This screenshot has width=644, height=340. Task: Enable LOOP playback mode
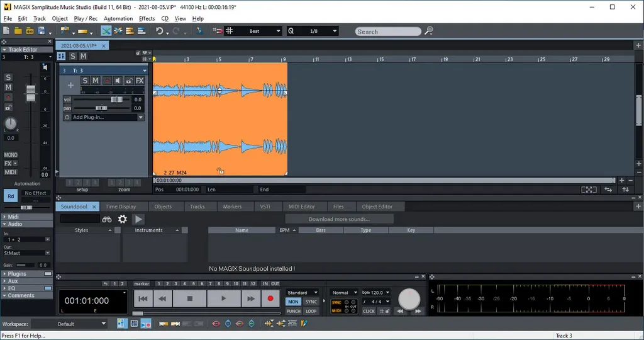tap(311, 311)
